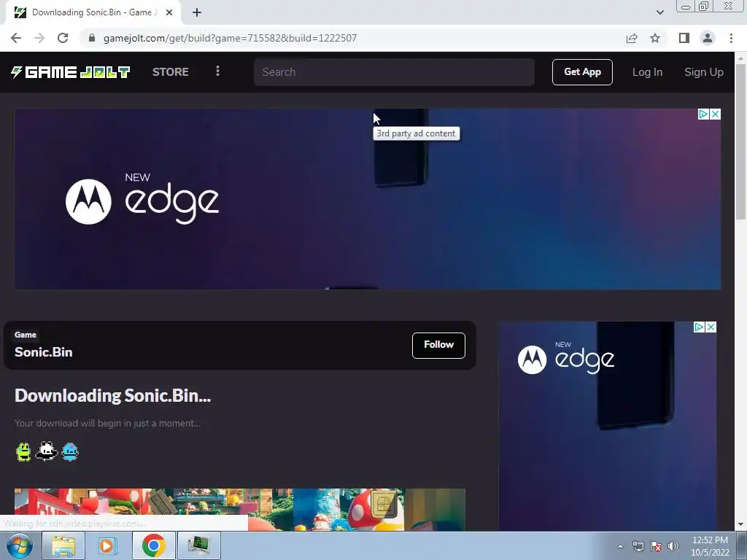Select the Downloading Sonic.Bin tab
The width and height of the screenshot is (747, 560).
pyautogui.click(x=93, y=13)
